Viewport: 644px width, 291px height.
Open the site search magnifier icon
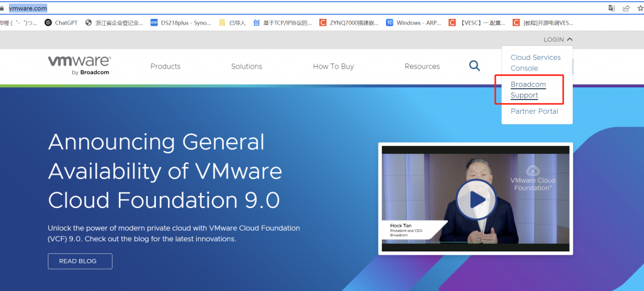click(474, 66)
